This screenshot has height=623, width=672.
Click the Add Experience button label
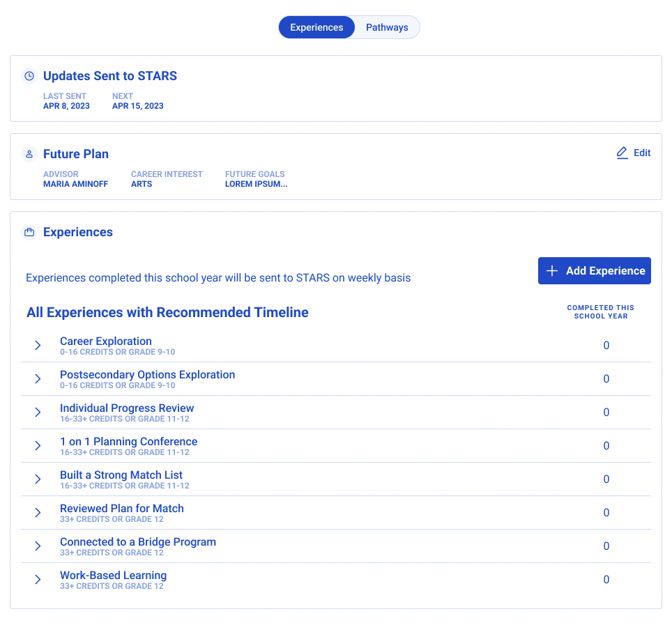605,271
